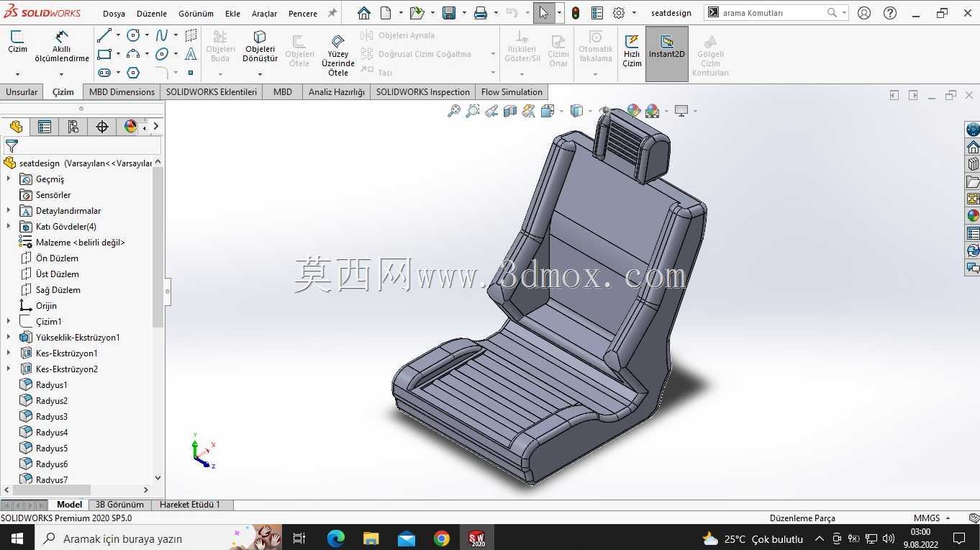The width and height of the screenshot is (980, 550).
Task: Toggle the Select arrow tool
Action: (544, 13)
